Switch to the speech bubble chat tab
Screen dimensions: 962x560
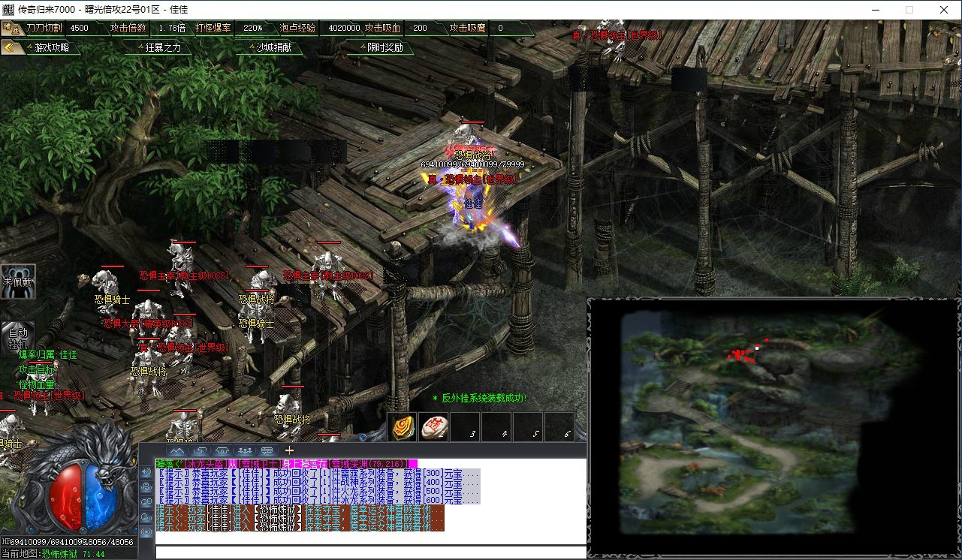[x=267, y=450]
